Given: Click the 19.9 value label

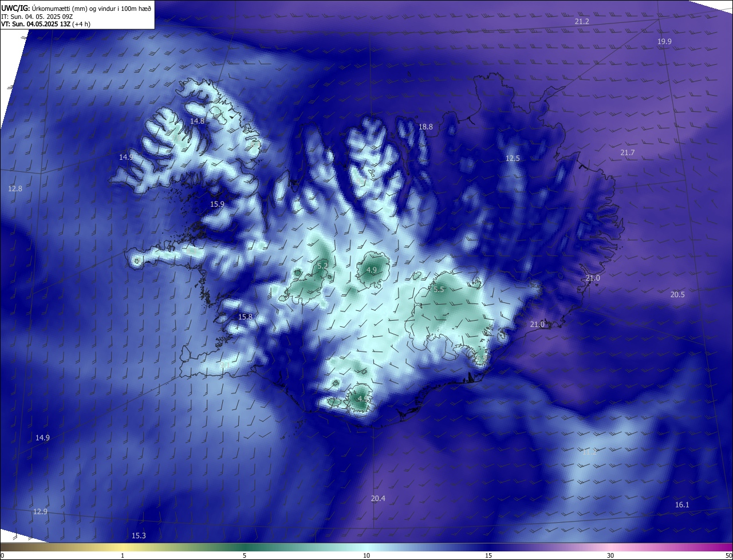Looking at the screenshot, I should pos(664,41).
